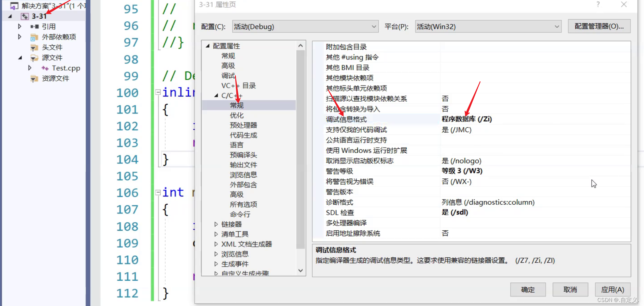Select the 代码生成 tree item
The width and height of the screenshot is (644, 306).
pos(243,135)
